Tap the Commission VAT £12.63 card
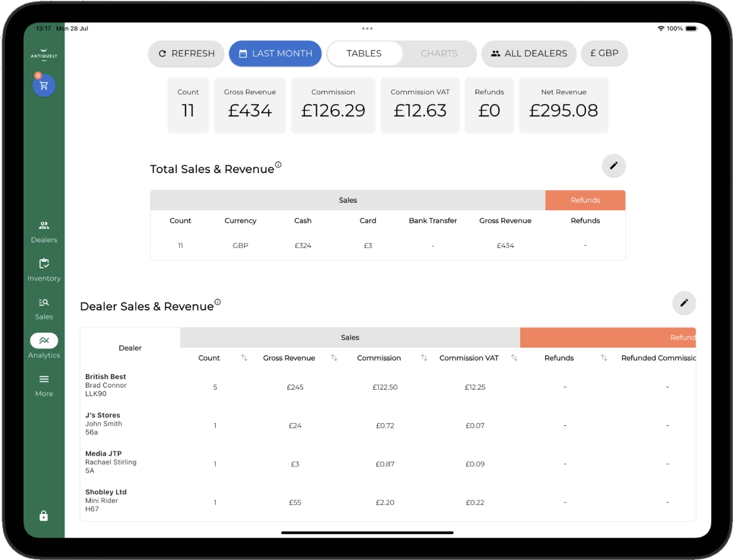 tap(420, 105)
